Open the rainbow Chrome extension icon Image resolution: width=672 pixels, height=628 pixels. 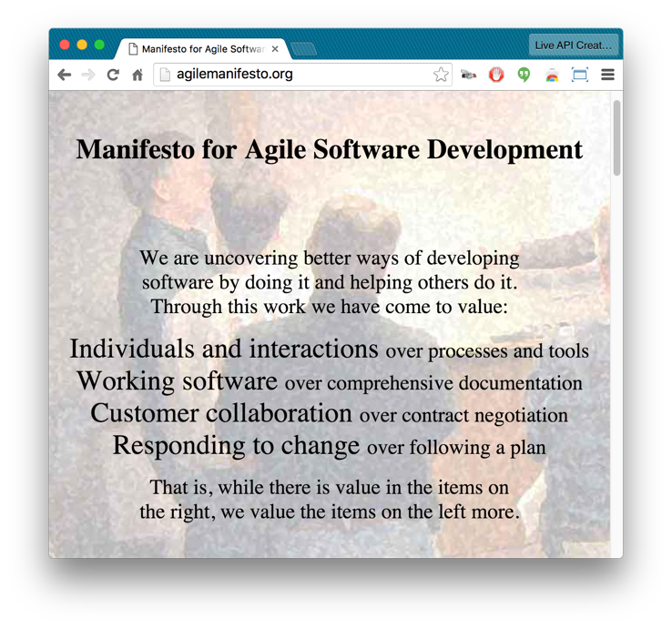(552, 76)
